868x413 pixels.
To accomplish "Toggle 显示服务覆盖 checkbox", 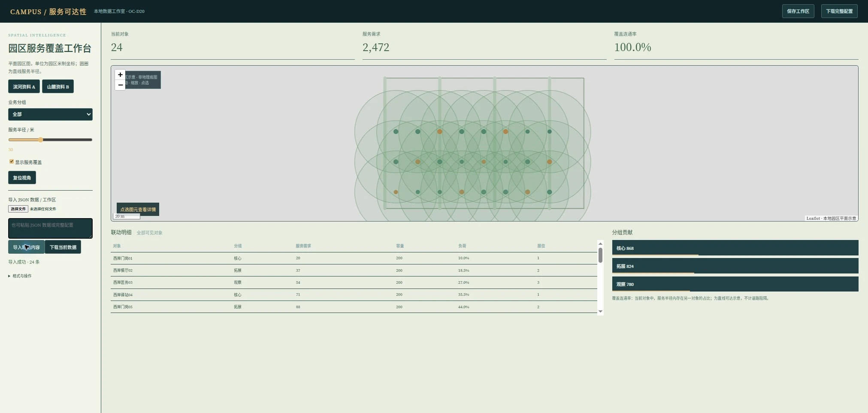I will (x=12, y=162).
